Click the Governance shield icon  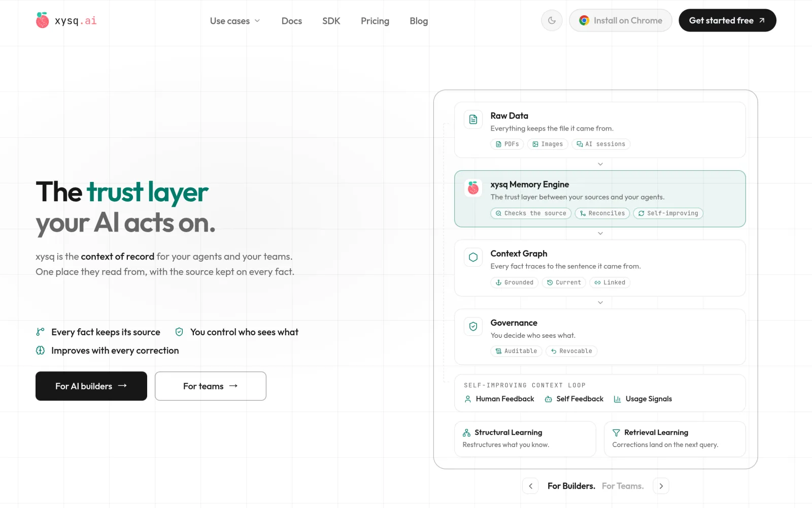(x=473, y=326)
